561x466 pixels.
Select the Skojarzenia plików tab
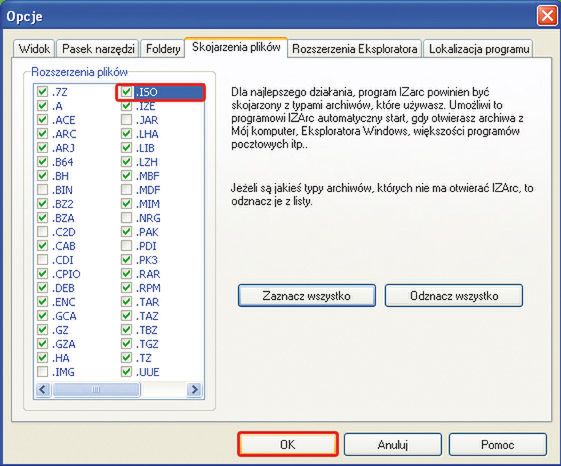(236, 47)
